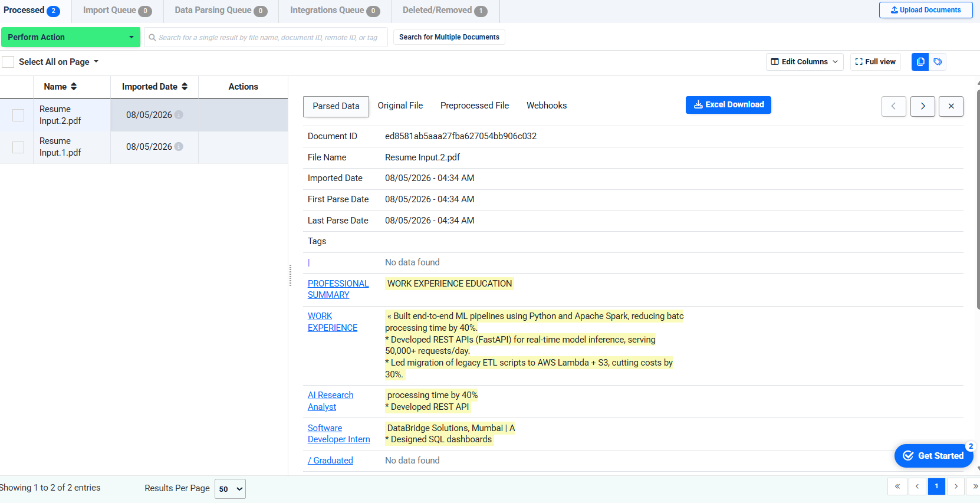Select page 1 in pagination

[x=936, y=486]
